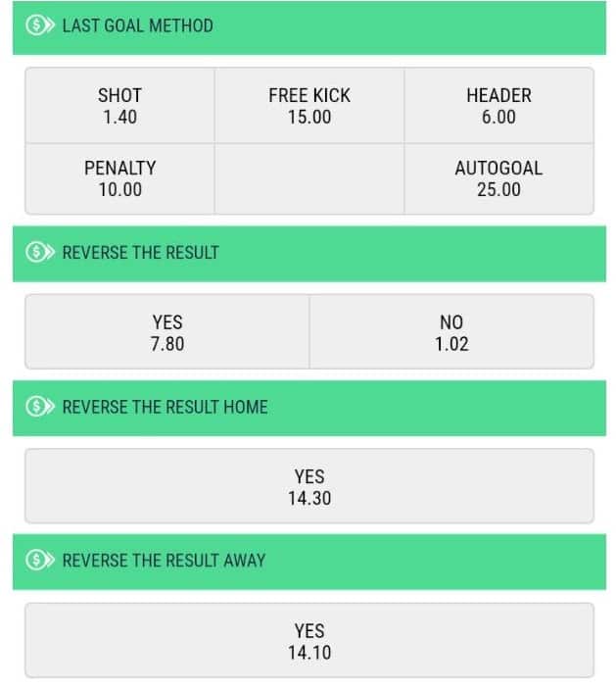Image resolution: width=616 pixels, height=690 pixels.
Task: Click the coin icon beside Last Goal Method
Action: point(39,25)
